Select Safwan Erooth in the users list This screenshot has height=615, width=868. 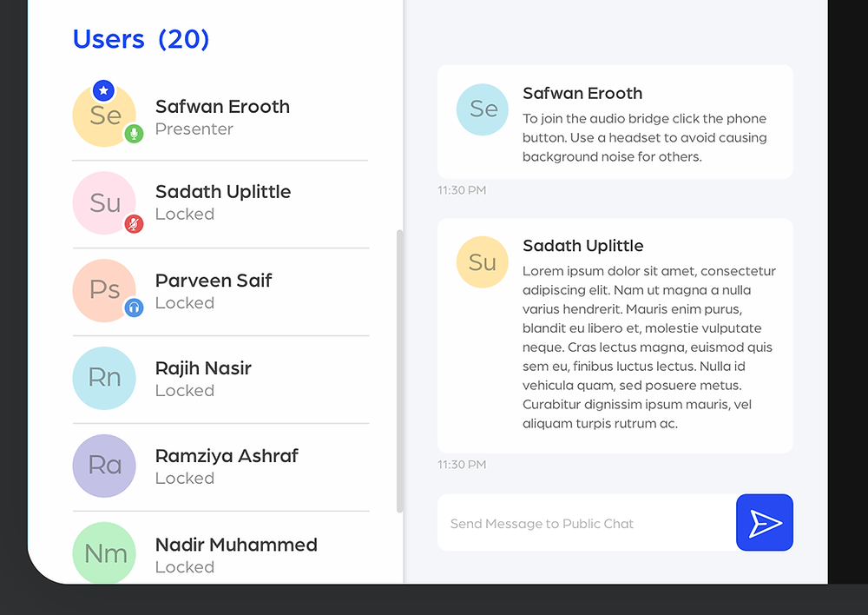point(220,117)
